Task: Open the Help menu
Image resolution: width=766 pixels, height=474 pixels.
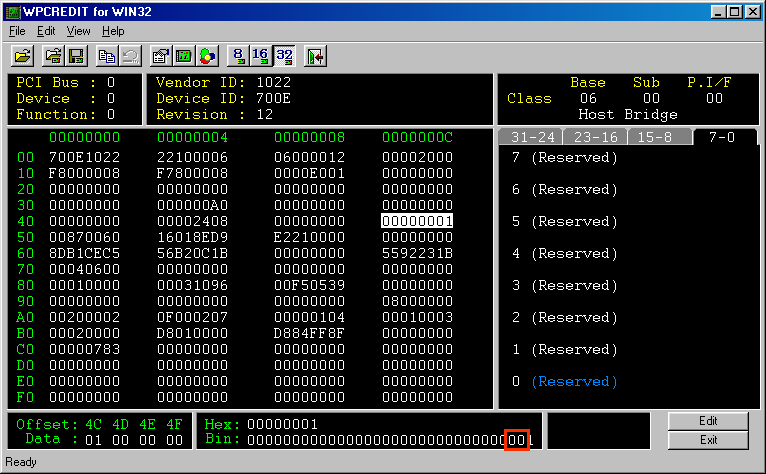Action: click(113, 31)
